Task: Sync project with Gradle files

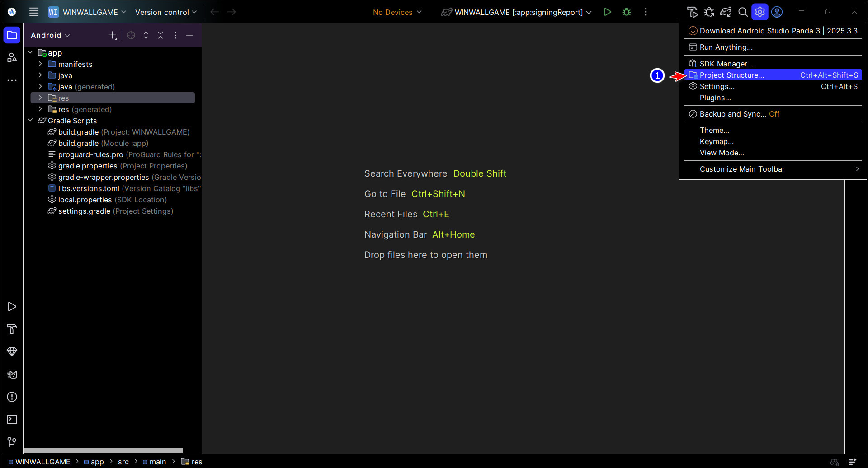Action: pyautogui.click(x=726, y=12)
